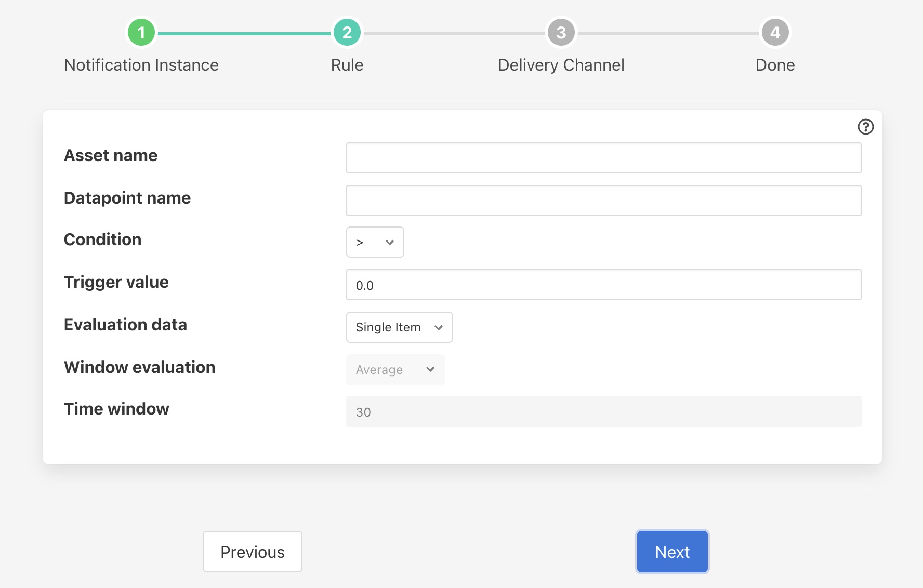Click the help question mark icon
Viewport: 923px width, 588px height.
pos(865,127)
